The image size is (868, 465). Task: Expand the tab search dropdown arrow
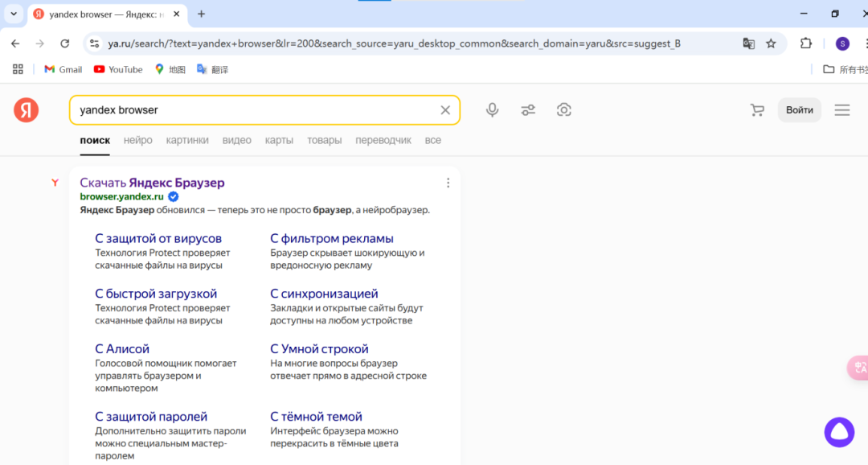tap(14, 14)
